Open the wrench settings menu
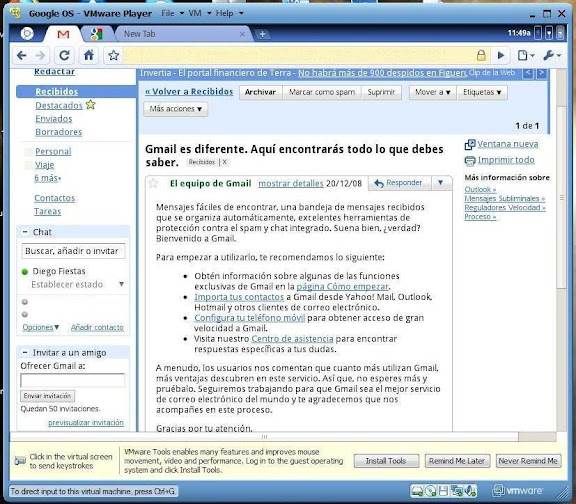The width and height of the screenshot is (576, 504). 552,55
